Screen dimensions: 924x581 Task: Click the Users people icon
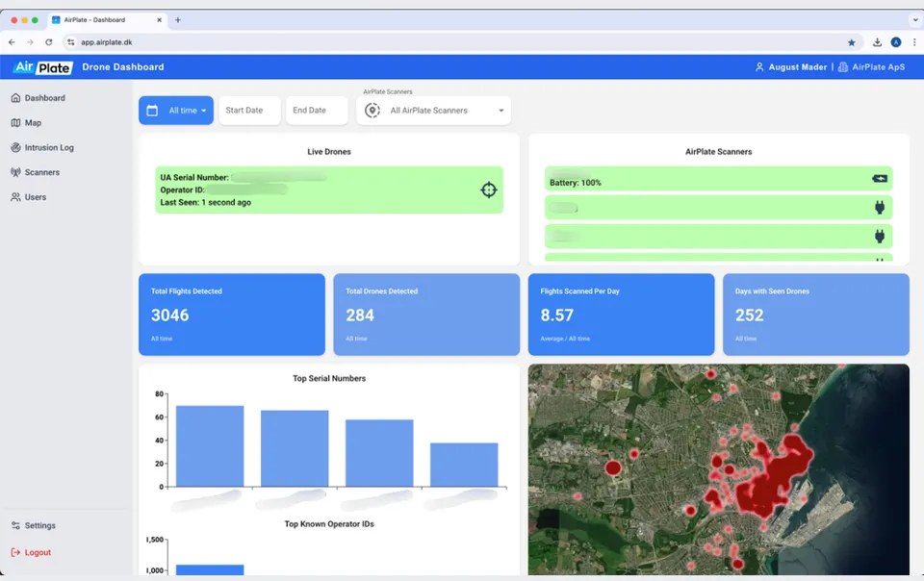coord(16,196)
